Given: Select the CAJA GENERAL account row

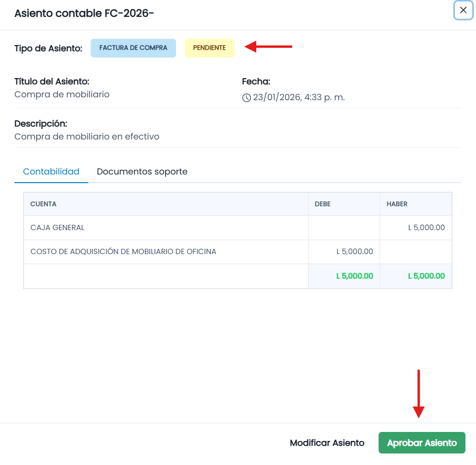Looking at the screenshot, I should [x=238, y=228].
